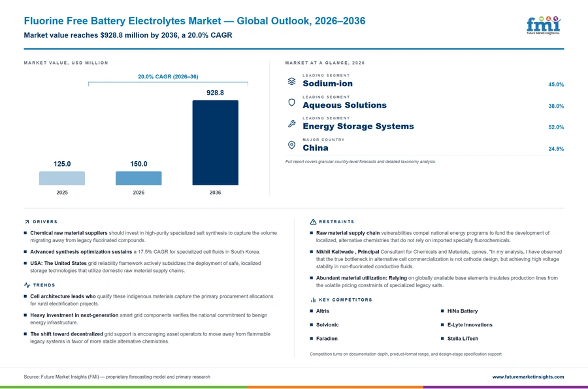Click the HiNa Battery competitor entry
588x389 pixels.
tap(463, 311)
